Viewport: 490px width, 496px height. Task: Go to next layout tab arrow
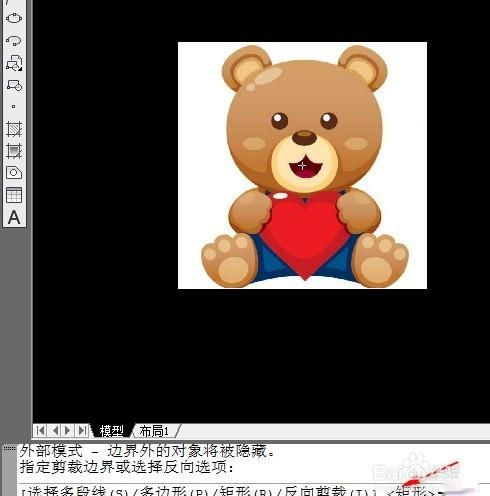[68, 431]
